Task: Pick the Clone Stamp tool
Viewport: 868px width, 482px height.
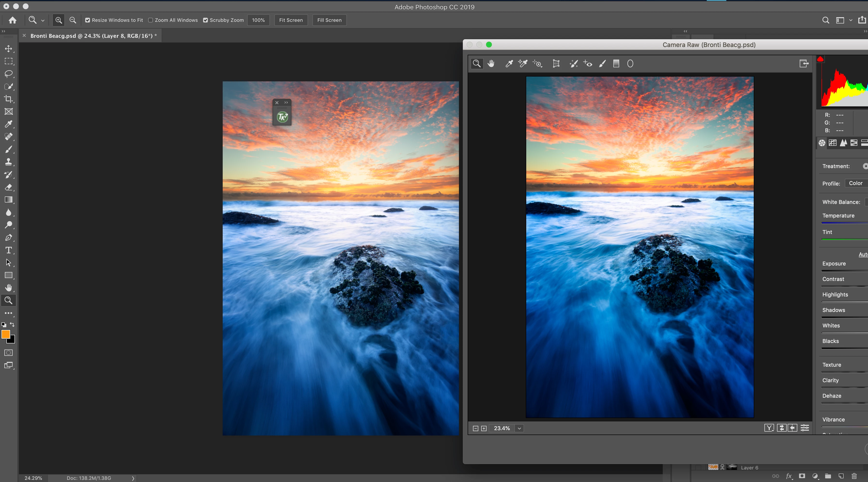Action: click(9, 162)
